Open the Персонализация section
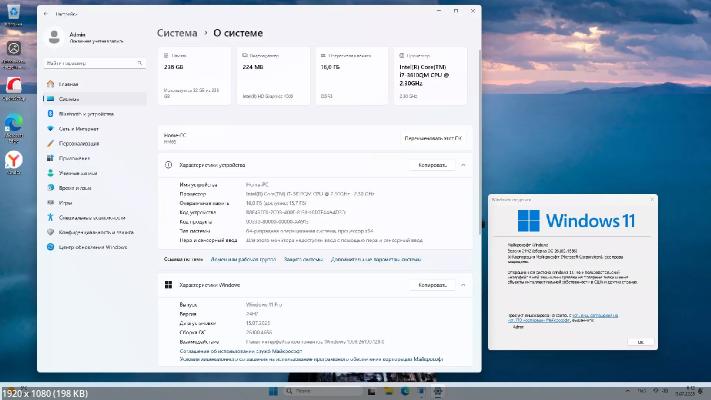The image size is (711, 400). pos(94,143)
